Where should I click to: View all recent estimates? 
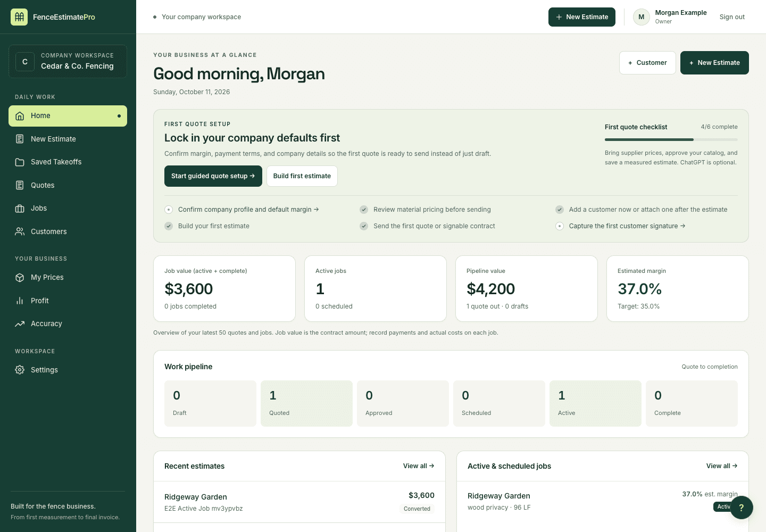coord(419,466)
